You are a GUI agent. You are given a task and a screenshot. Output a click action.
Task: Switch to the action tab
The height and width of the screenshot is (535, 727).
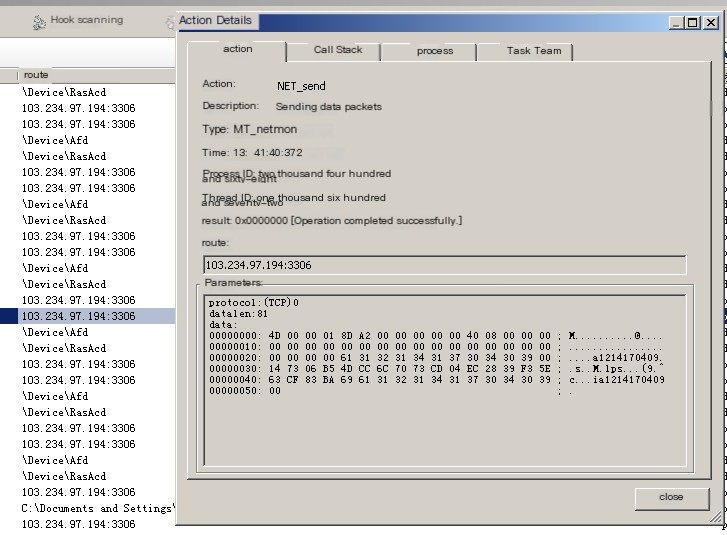coord(237,50)
